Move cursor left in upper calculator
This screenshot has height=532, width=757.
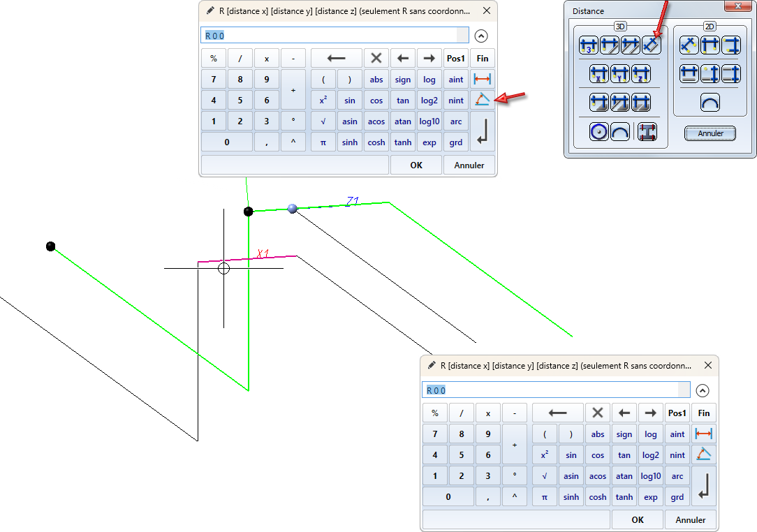point(403,59)
